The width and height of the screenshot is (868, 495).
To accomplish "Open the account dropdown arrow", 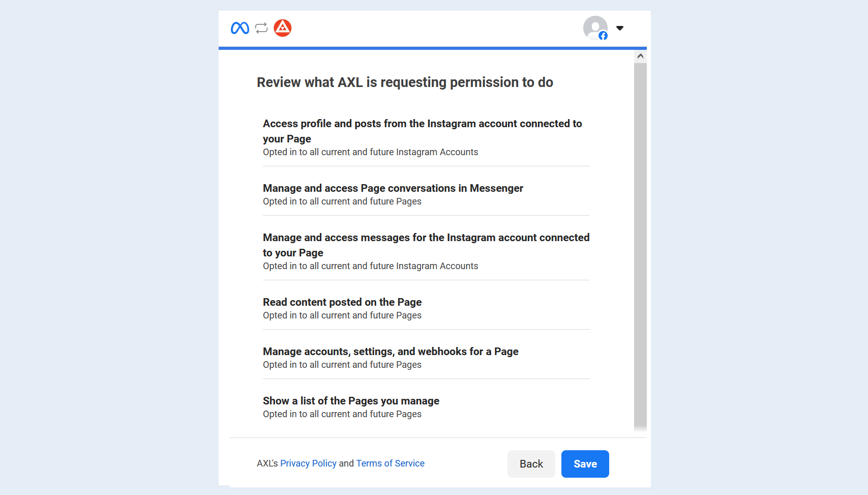I will pyautogui.click(x=620, y=28).
